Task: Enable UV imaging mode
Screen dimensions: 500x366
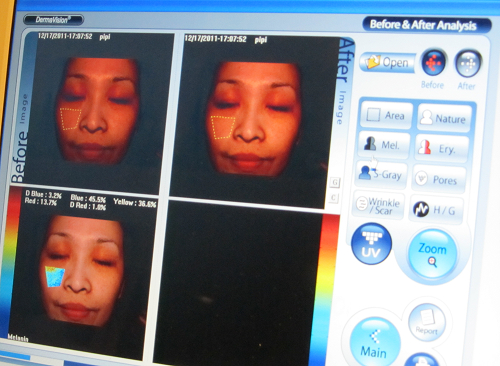Action: (371, 244)
